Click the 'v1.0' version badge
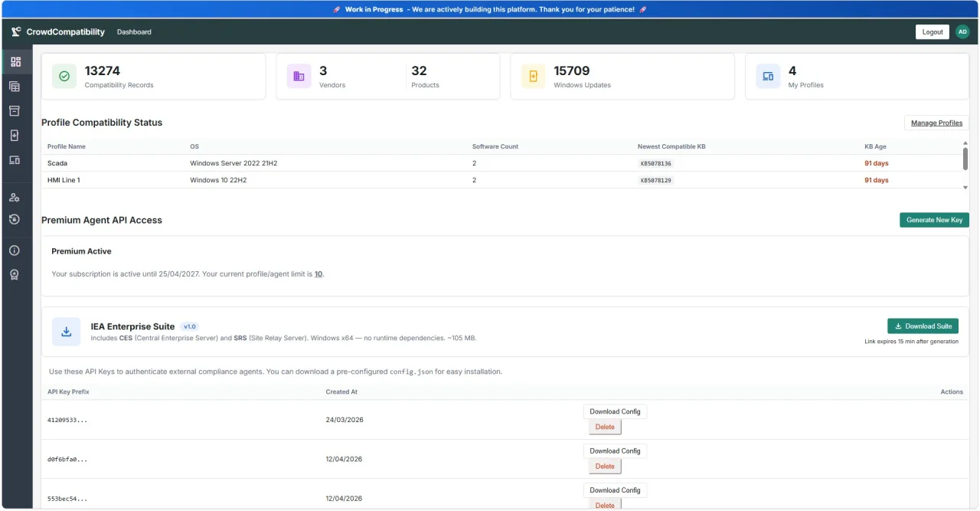 point(191,326)
